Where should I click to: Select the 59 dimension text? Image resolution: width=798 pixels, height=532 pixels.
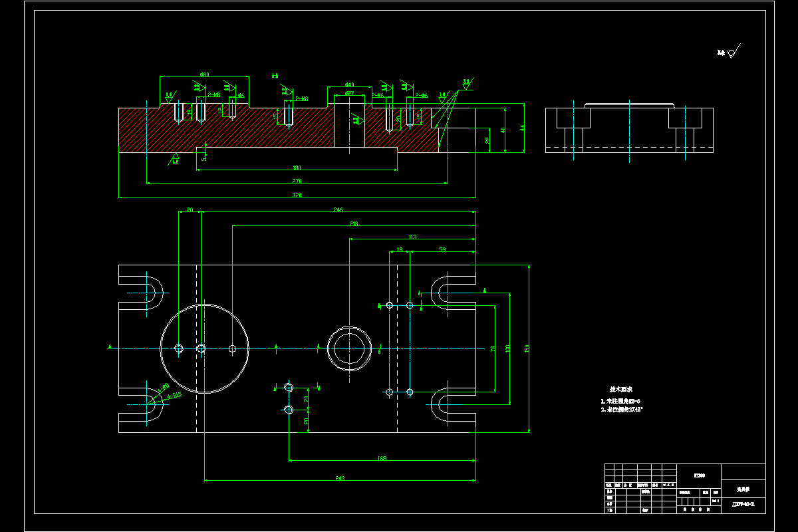point(442,250)
